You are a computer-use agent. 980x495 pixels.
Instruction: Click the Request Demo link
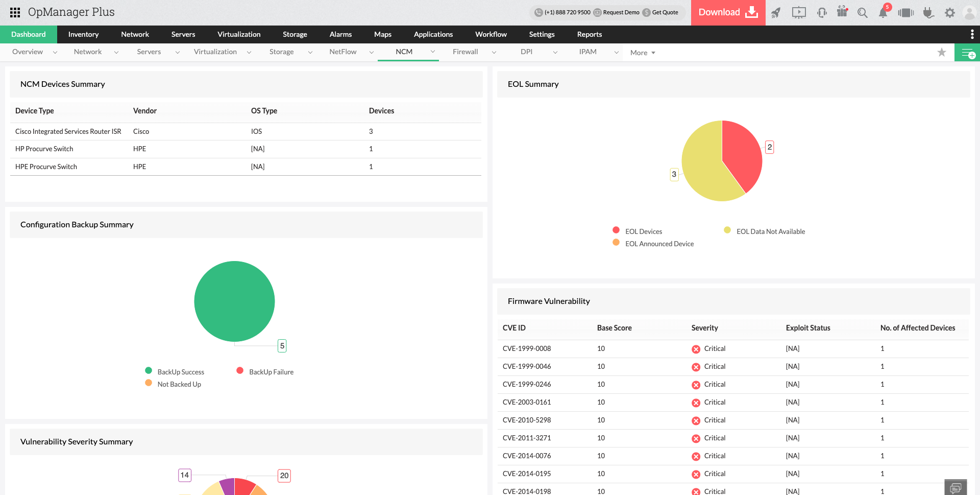(616, 12)
